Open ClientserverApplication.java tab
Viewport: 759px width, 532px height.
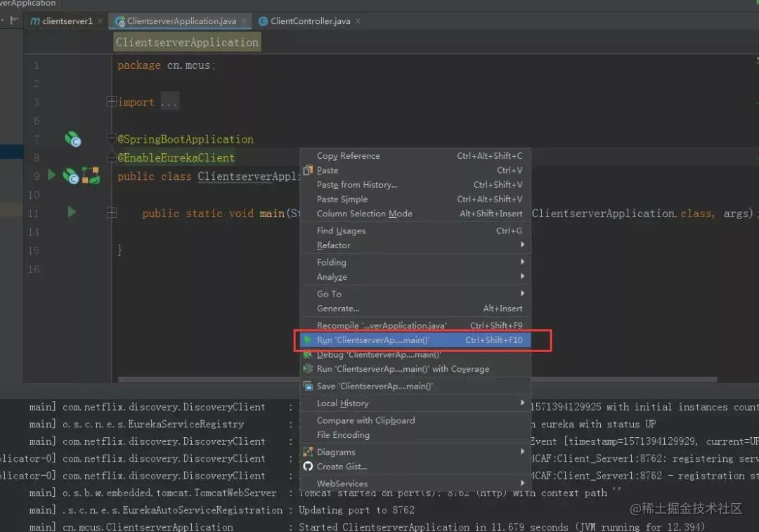[x=181, y=21]
